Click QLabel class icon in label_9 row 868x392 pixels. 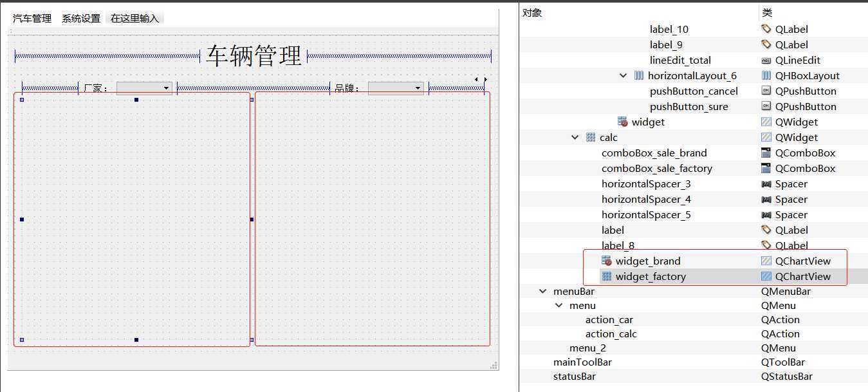pos(766,44)
